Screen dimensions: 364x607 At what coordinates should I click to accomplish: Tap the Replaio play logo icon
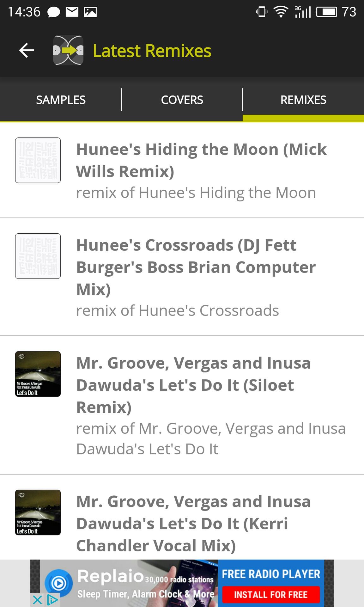(x=59, y=583)
